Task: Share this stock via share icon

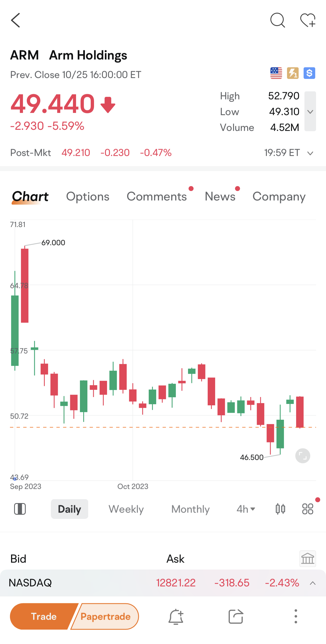Action: tap(236, 617)
